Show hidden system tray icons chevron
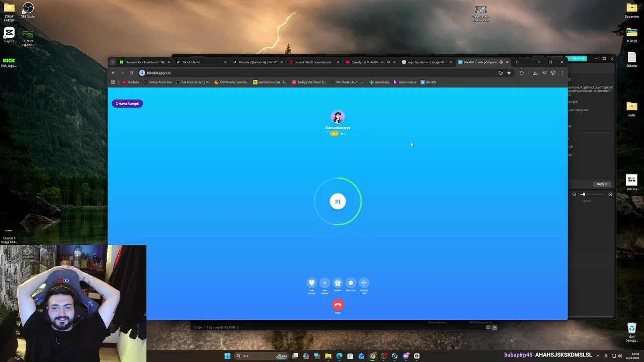The height and width of the screenshot is (362, 644). (598, 356)
